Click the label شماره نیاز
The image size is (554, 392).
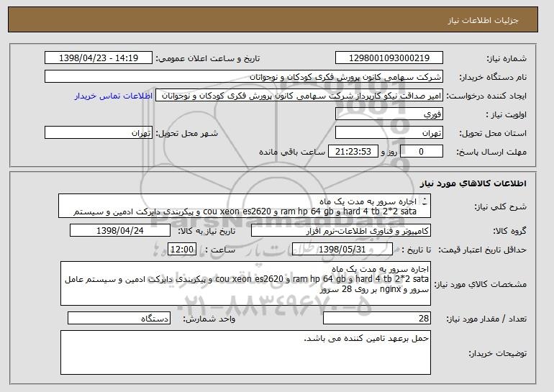[507, 59]
